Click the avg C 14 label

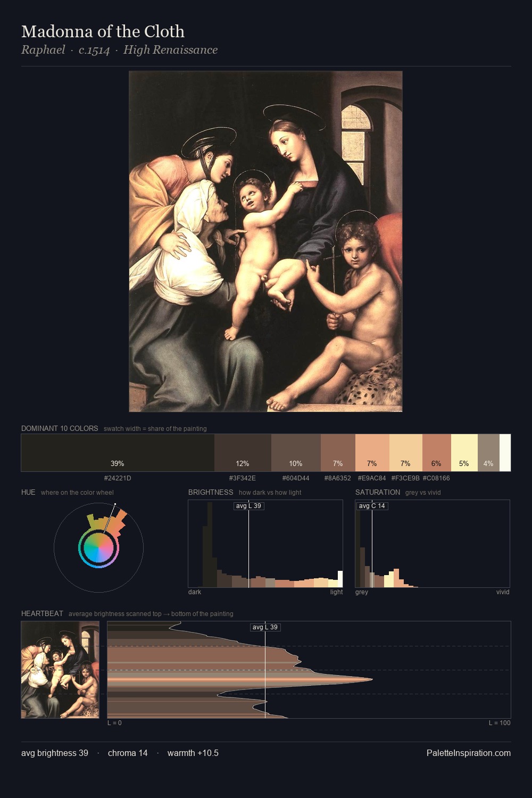click(372, 506)
